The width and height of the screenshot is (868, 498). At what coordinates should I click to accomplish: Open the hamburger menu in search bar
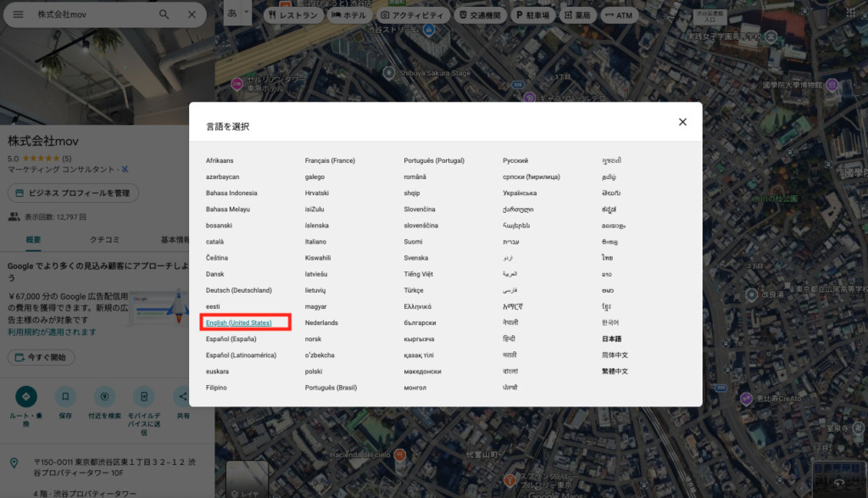click(x=19, y=14)
